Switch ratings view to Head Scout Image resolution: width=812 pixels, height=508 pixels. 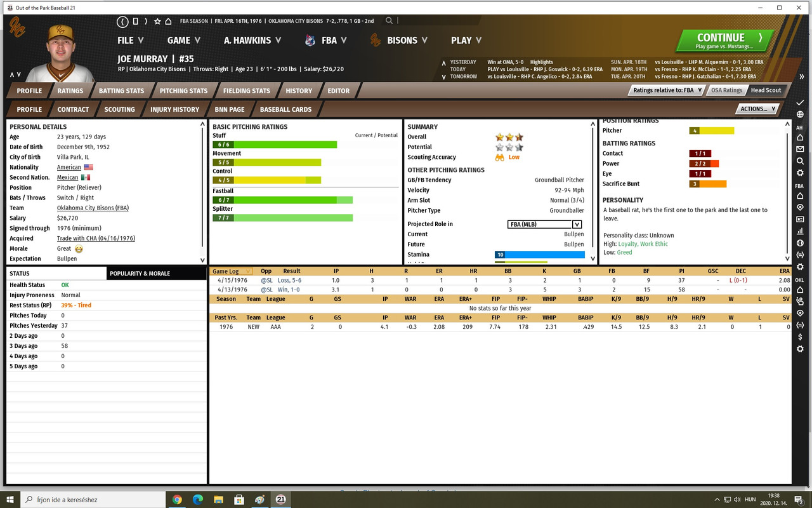point(766,90)
